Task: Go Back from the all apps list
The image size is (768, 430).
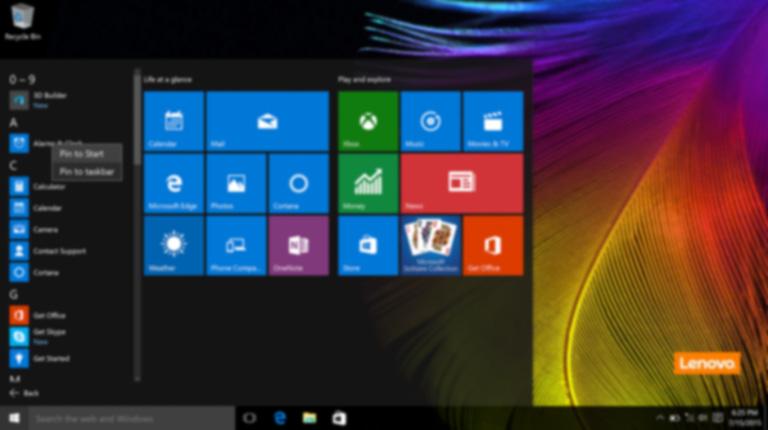Action: point(24,393)
